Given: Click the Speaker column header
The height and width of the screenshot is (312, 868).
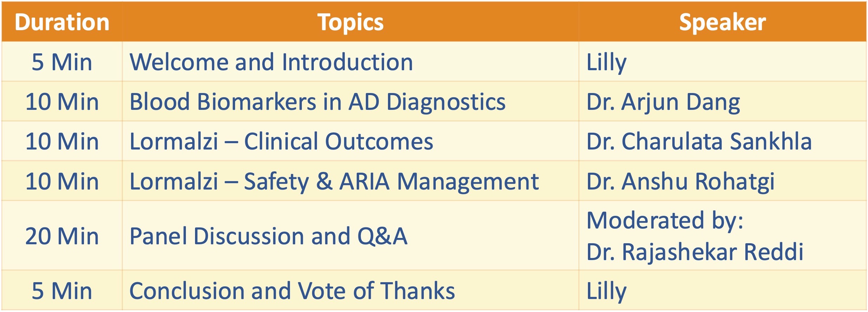Looking at the screenshot, I should [722, 22].
